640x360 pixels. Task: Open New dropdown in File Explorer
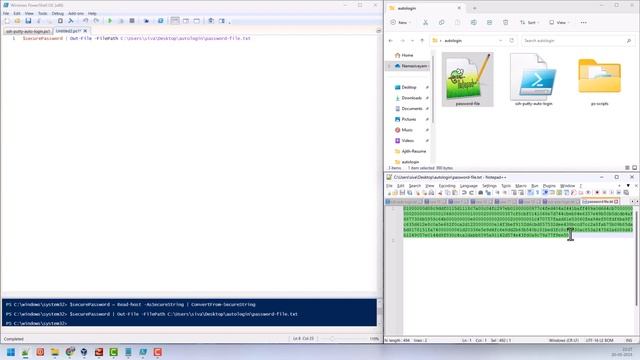[x=401, y=22]
